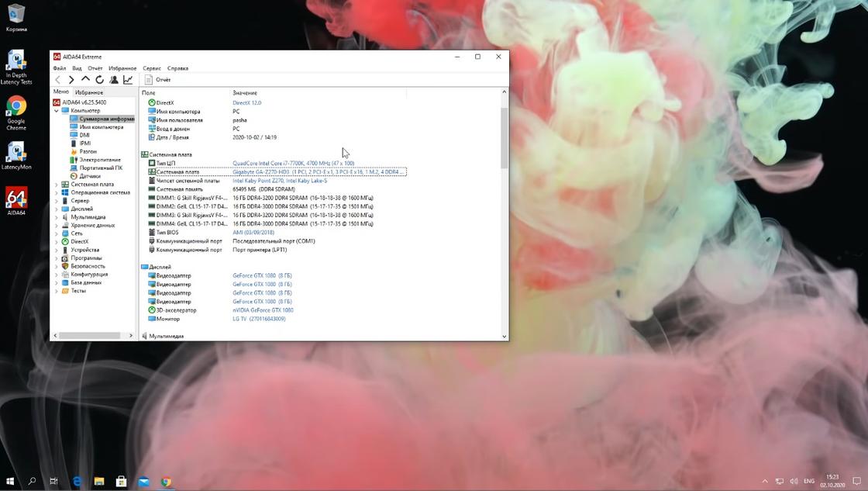Viewport: 868px width, 491px height.
Task: Select the DMI tree item
Action: tap(80, 135)
